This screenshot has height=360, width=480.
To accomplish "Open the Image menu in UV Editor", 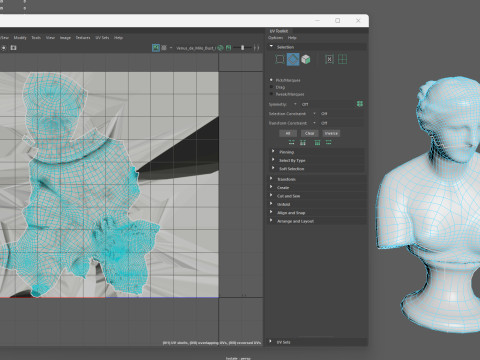I will click(65, 38).
